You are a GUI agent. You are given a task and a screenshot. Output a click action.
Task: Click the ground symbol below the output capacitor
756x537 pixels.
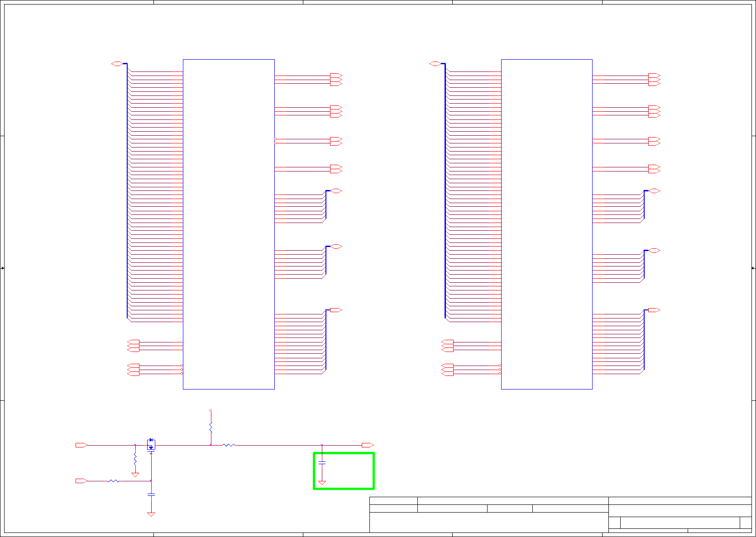point(322,483)
